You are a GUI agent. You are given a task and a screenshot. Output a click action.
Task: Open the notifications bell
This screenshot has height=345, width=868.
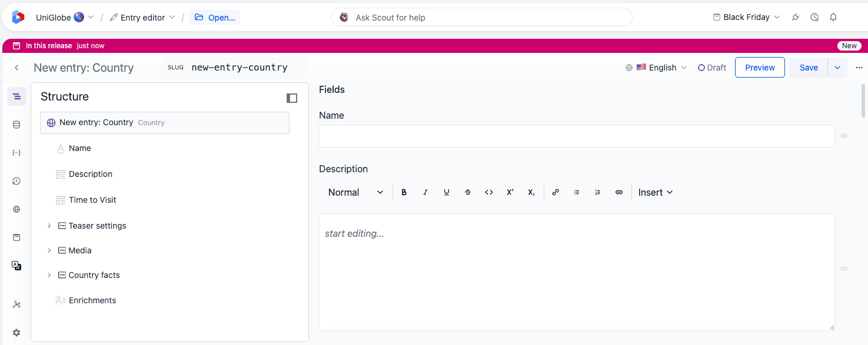coord(833,17)
